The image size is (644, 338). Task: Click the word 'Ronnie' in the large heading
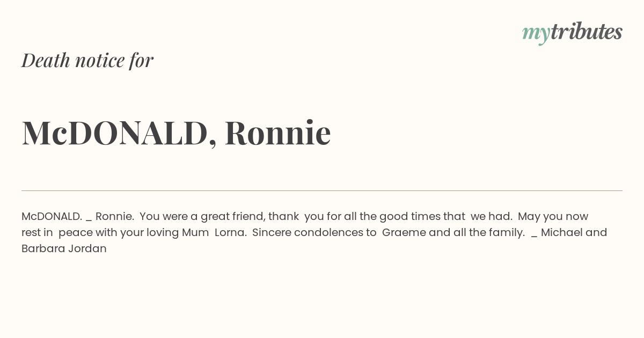[x=277, y=133]
